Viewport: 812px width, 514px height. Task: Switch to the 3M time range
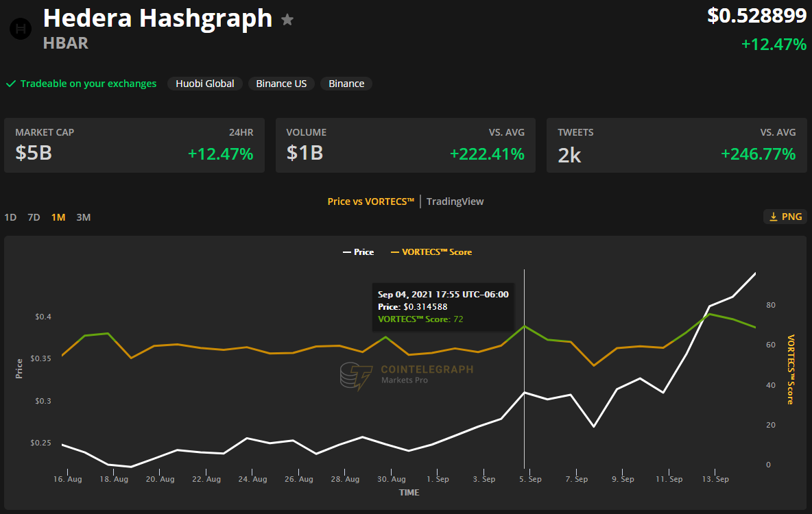[84, 217]
